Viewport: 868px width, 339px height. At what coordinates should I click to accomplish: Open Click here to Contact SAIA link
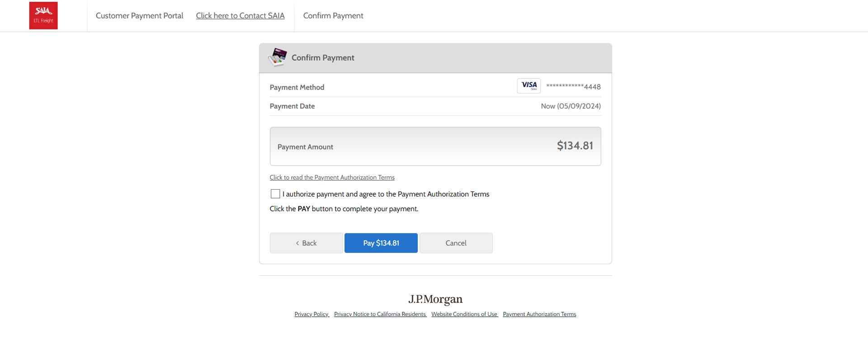pyautogui.click(x=240, y=16)
